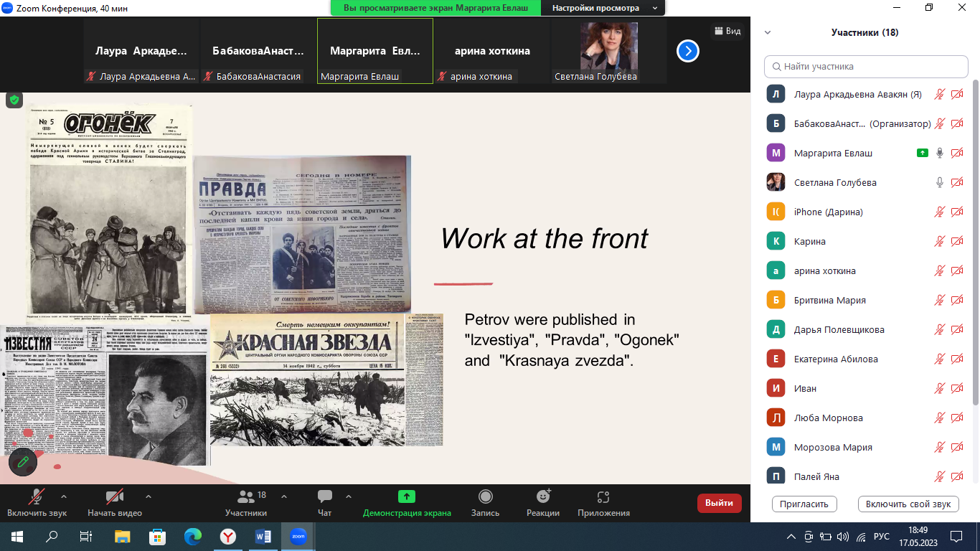Click the green screen-share icon beside Маргарита Евлаш
The height and width of the screenshot is (551, 980).
click(x=922, y=153)
